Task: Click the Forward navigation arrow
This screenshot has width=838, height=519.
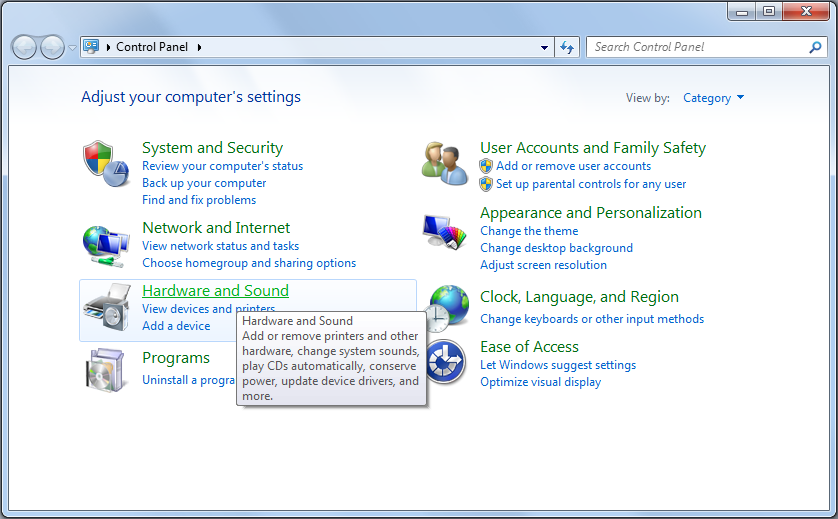Action: tap(52, 48)
